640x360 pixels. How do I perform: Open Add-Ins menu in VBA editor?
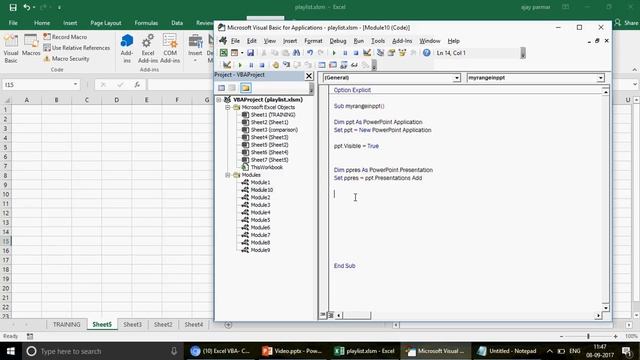pyautogui.click(x=402, y=41)
